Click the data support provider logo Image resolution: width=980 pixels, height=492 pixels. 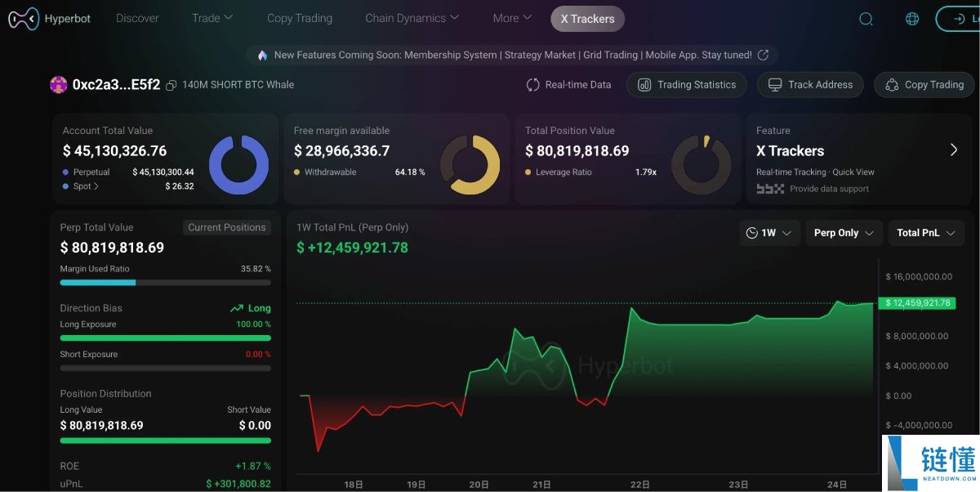coord(770,189)
